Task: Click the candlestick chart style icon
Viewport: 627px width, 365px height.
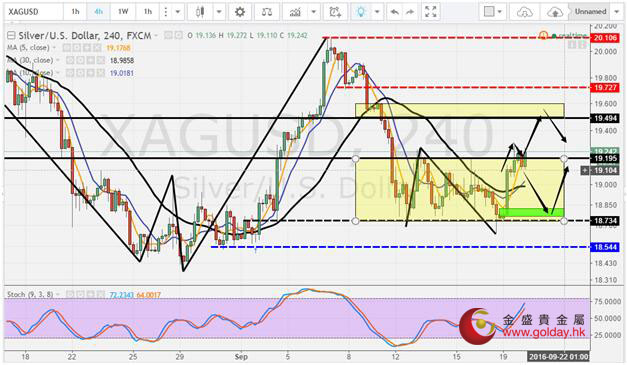Action: [200, 12]
